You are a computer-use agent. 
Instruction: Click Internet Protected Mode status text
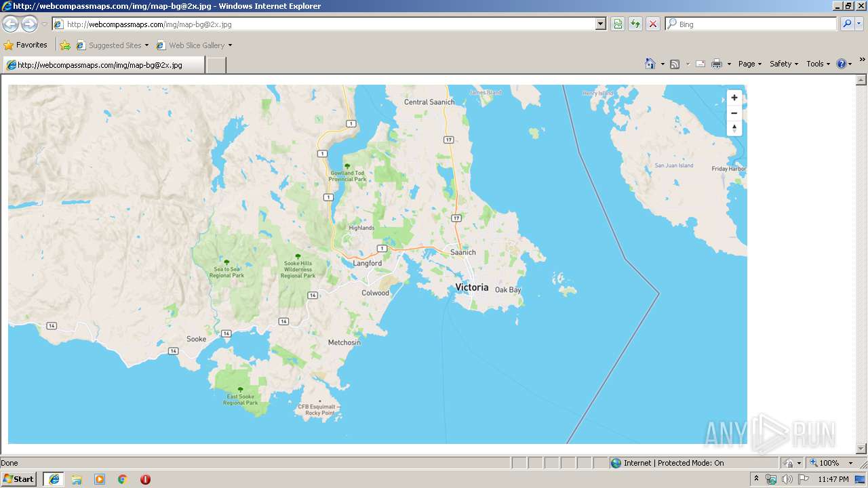click(674, 463)
